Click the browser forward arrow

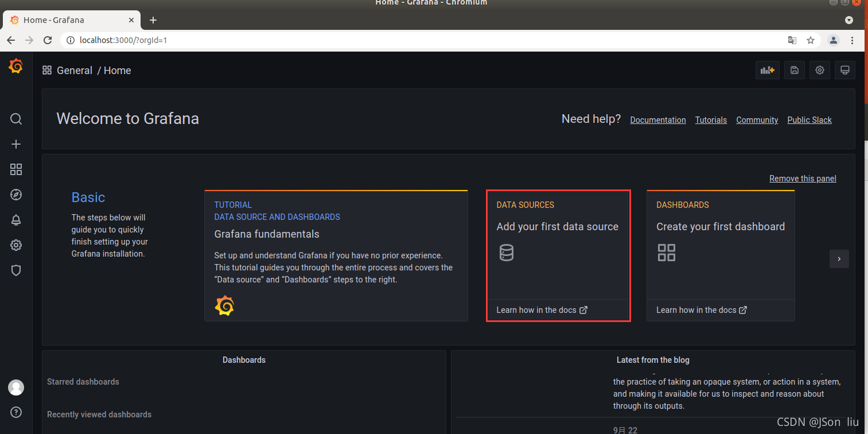(x=29, y=40)
